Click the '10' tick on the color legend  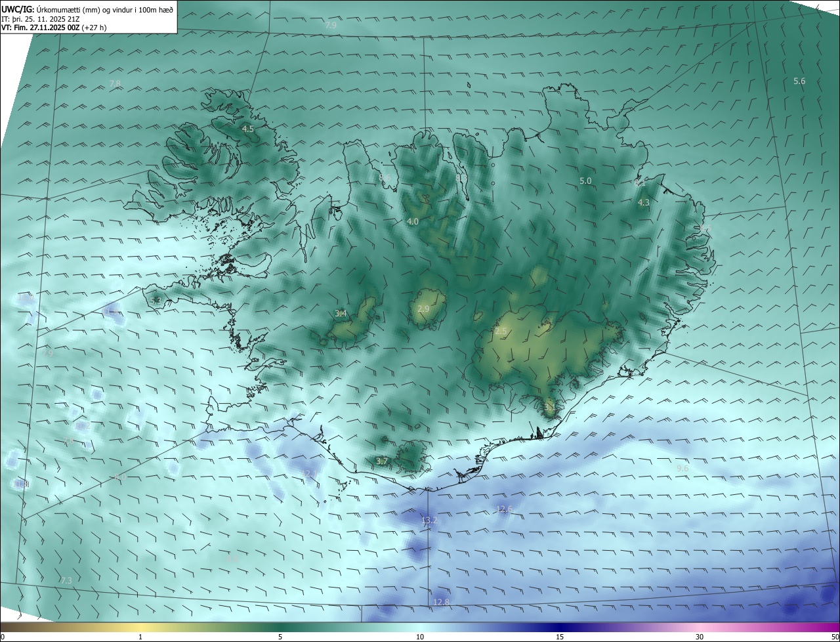pos(420,637)
